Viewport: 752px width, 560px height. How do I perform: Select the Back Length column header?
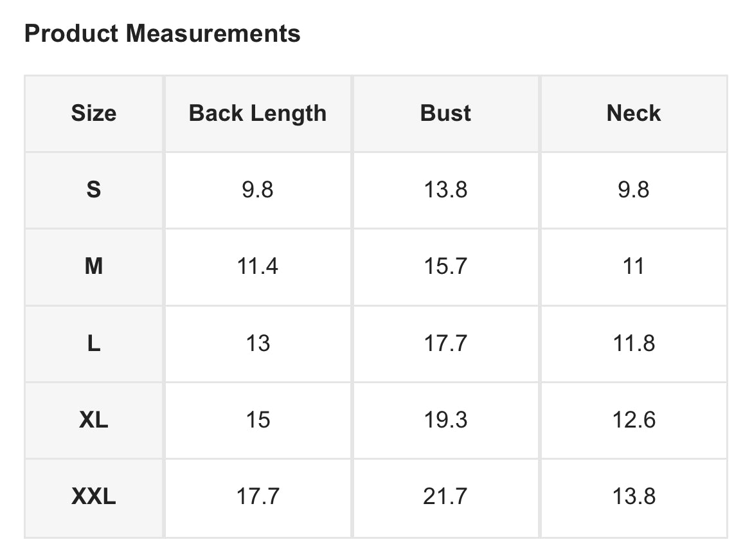point(258,113)
